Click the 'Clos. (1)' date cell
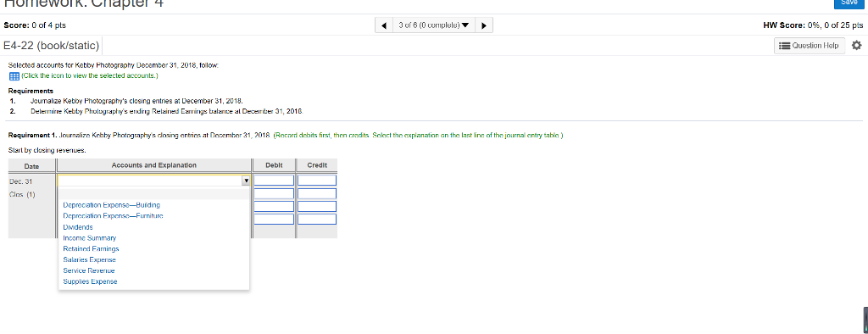868x334 pixels. click(x=22, y=194)
